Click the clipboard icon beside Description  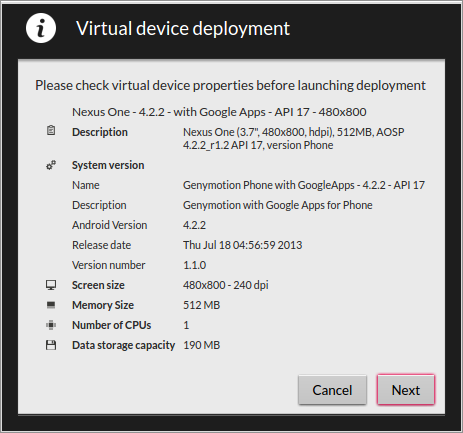coord(51,130)
